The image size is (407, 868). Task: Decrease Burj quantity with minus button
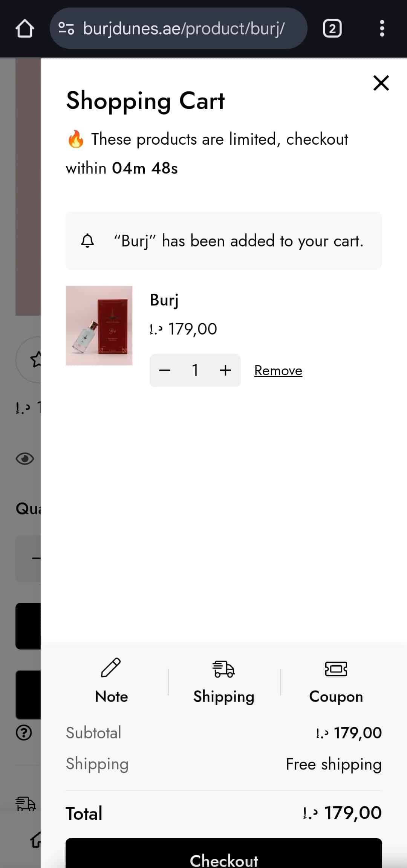165,370
